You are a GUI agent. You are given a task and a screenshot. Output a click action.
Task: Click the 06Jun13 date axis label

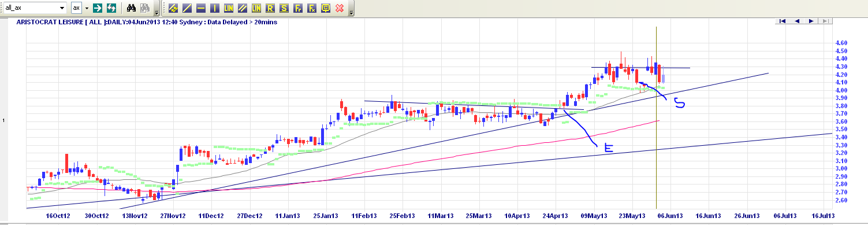670,216
